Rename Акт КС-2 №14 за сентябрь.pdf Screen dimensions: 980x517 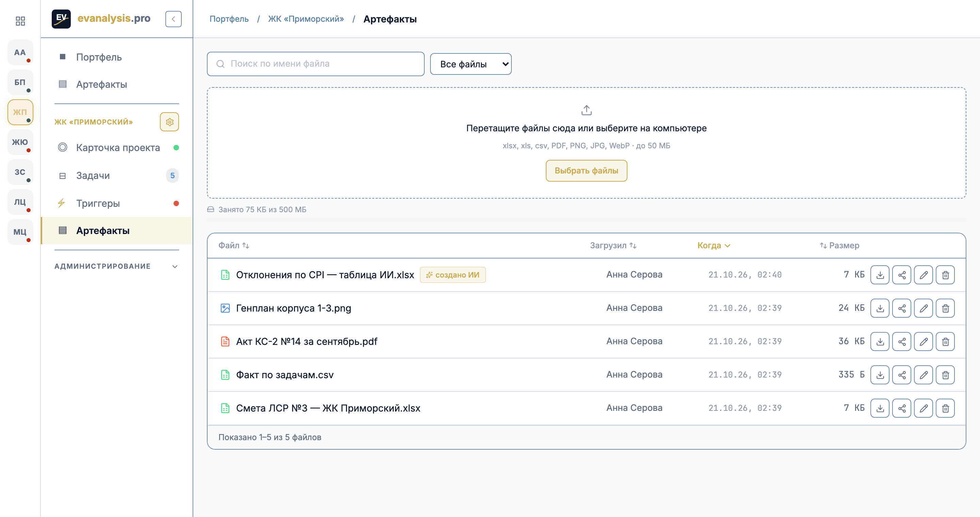(x=923, y=342)
